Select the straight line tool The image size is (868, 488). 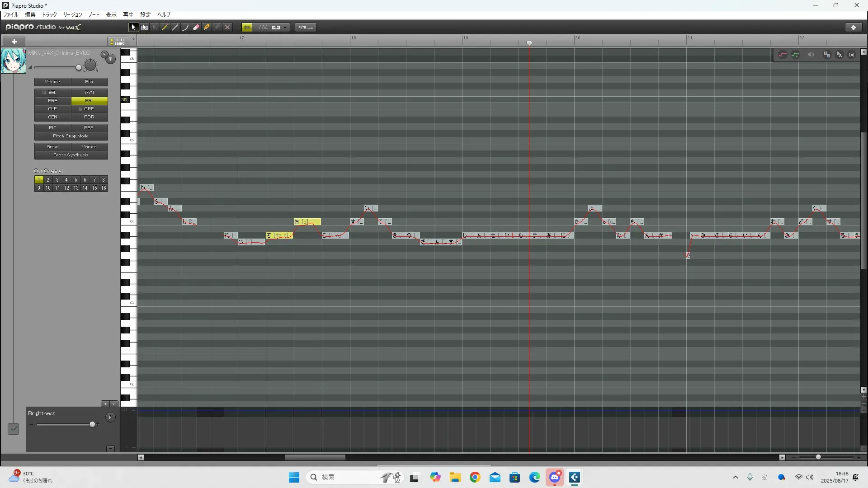(175, 28)
